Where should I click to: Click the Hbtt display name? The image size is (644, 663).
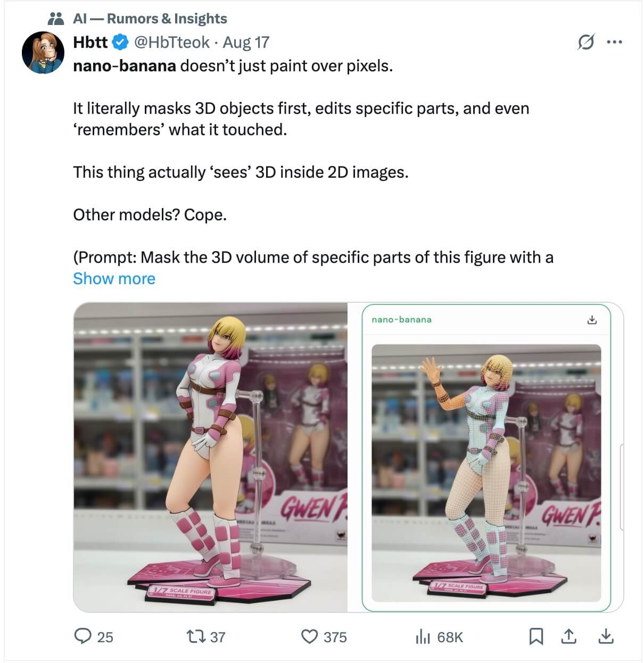90,42
